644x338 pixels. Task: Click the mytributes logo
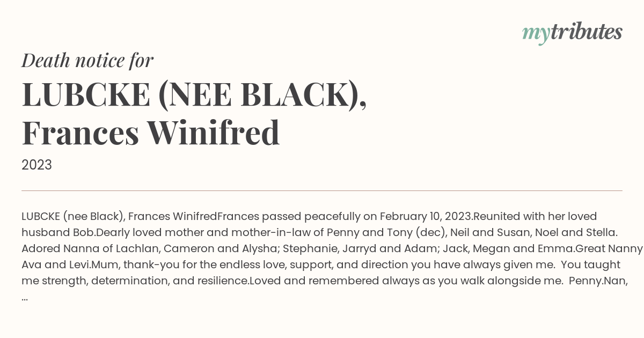[x=572, y=33]
